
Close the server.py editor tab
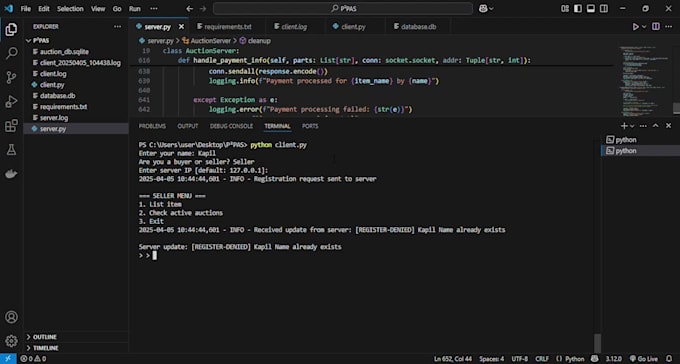(181, 27)
